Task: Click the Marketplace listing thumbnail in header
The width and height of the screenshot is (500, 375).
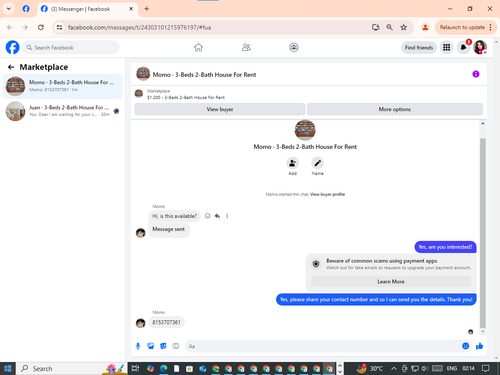Action: 139,94
